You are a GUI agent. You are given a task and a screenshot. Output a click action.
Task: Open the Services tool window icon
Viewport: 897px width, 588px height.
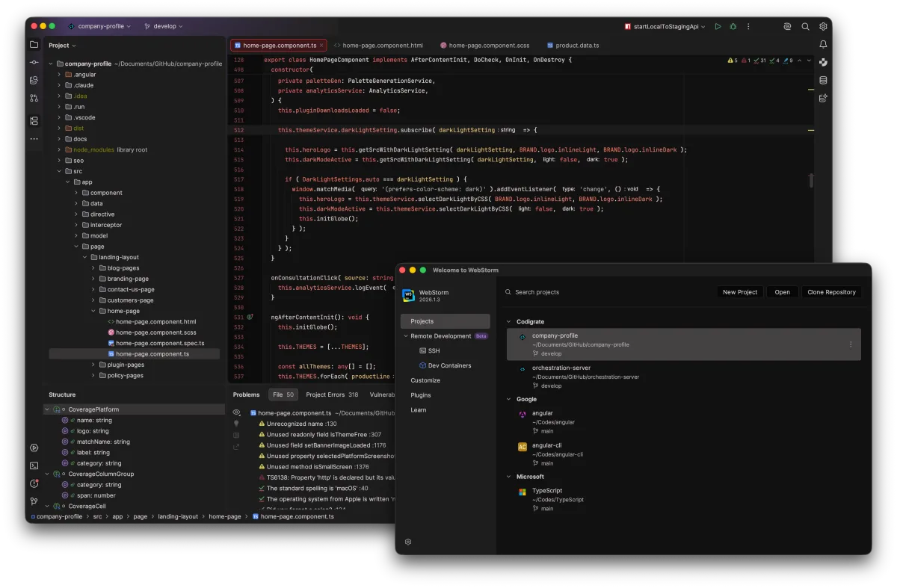(x=34, y=448)
